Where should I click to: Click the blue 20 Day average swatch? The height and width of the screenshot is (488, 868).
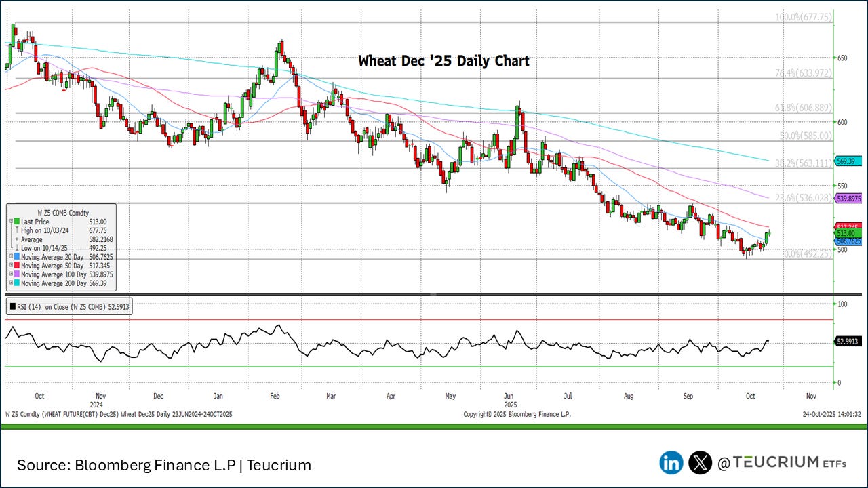click(16, 257)
